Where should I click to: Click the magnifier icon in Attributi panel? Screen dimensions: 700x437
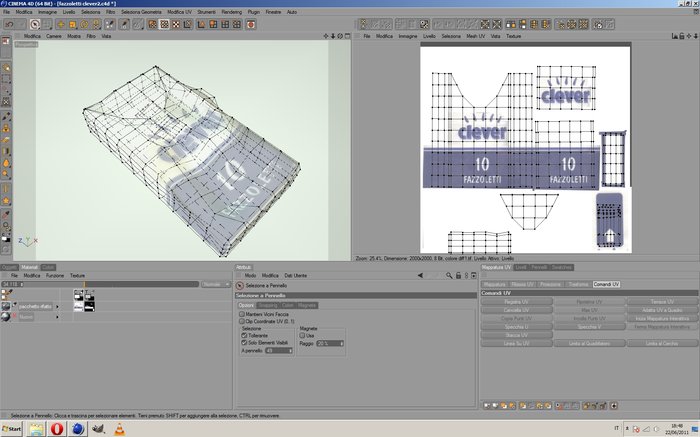449,276
